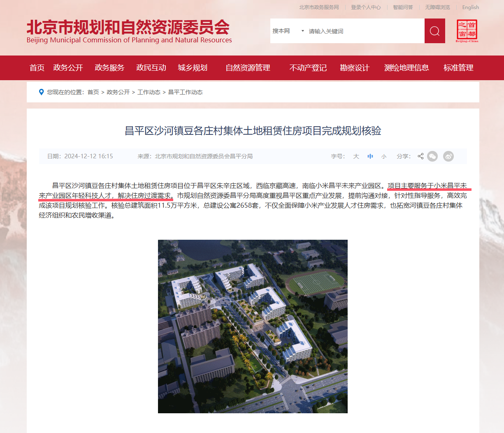The height and width of the screenshot is (433, 504).
Task: Open the 城乡规划 menu item
Action: pyautogui.click(x=193, y=68)
